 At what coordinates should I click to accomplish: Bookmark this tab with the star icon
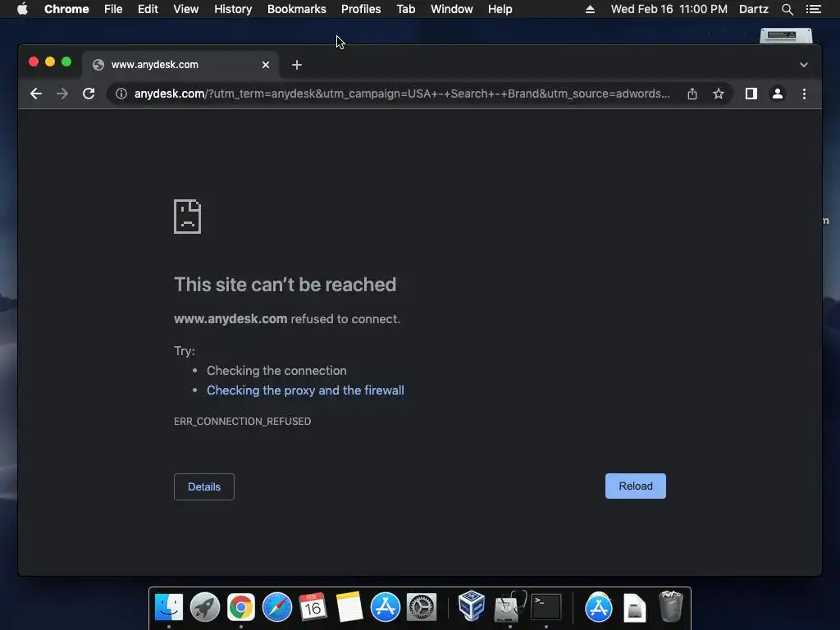pos(719,94)
